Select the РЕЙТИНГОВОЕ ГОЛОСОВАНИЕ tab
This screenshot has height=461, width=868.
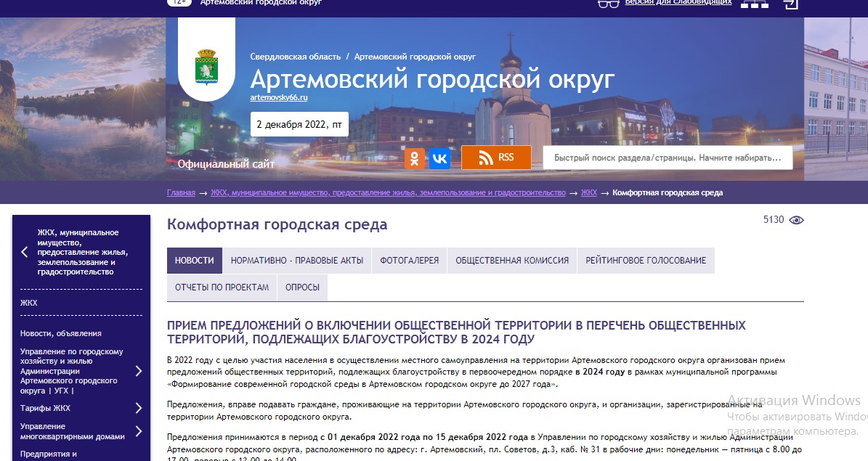point(645,260)
